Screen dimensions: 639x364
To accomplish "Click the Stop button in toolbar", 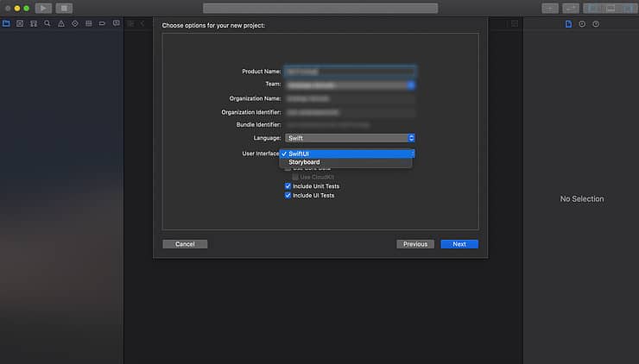I will coord(64,8).
